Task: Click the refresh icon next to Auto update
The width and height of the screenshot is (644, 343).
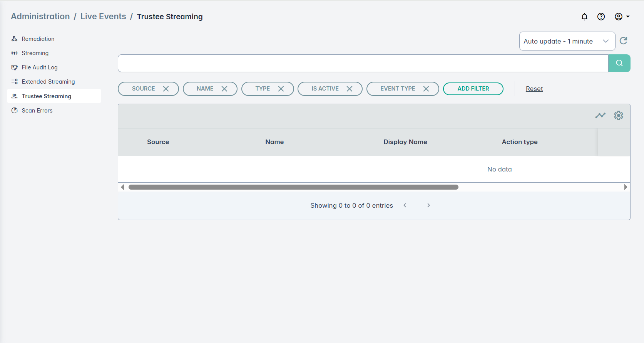Action: click(x=624, y=41)
